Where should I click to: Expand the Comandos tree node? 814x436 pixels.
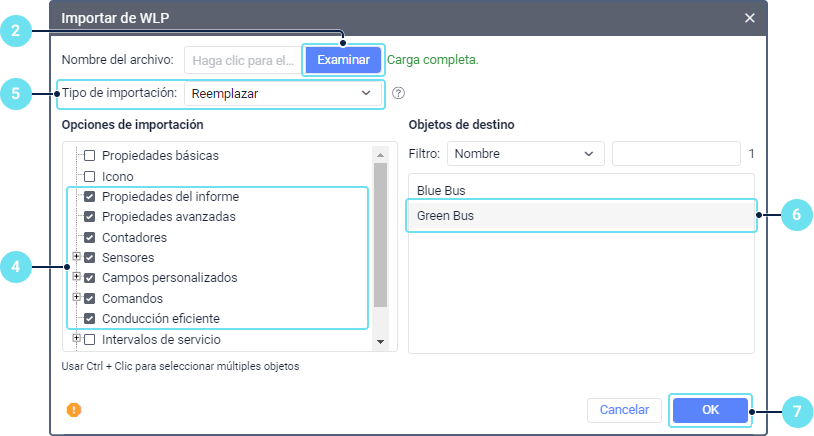tap(76, 297)
